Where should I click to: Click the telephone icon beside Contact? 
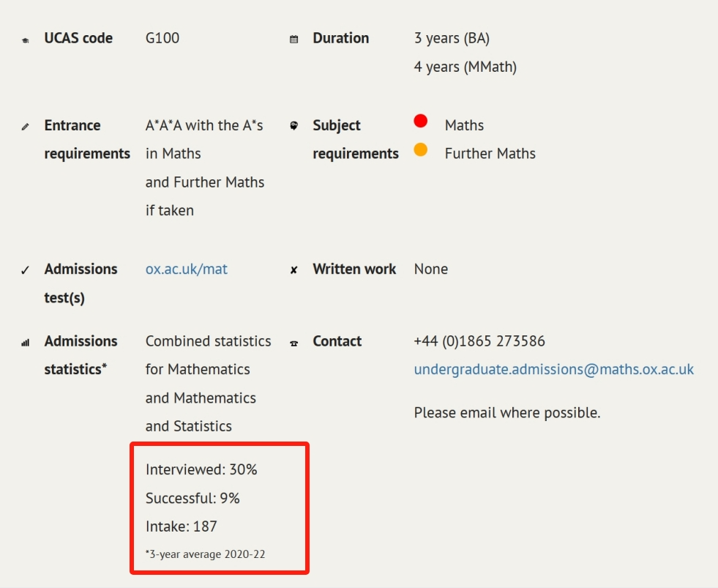(x=294, y=343)
